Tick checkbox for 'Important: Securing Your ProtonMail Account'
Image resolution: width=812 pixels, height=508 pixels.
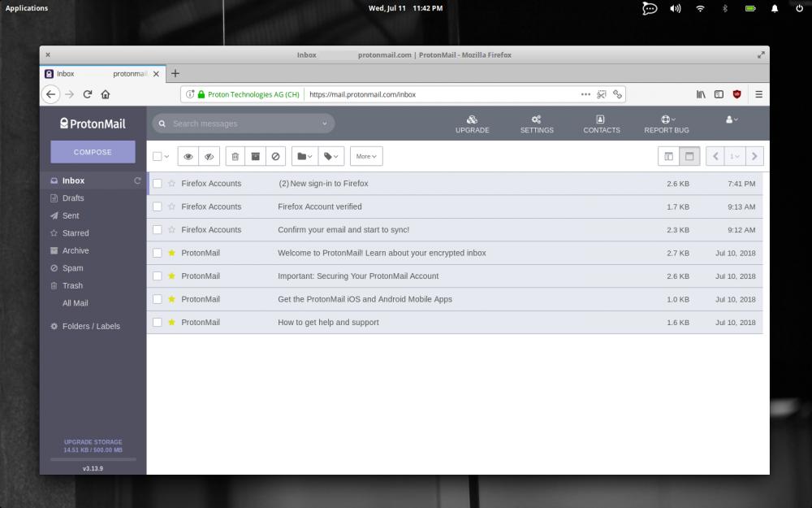[x=158, y=276]
